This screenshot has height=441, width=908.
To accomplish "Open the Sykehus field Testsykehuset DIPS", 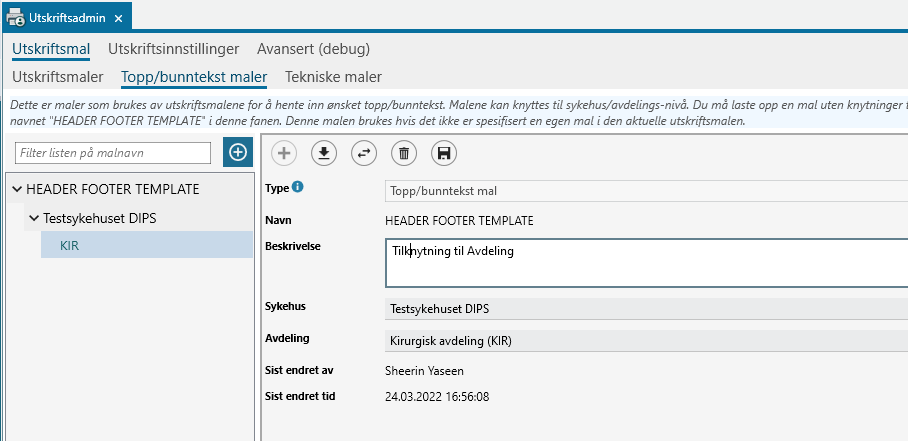I will [x=646, y=308].
